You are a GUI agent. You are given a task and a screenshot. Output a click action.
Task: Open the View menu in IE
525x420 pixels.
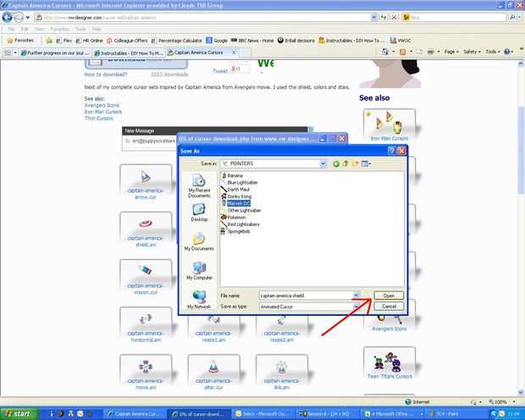(40, 29)
